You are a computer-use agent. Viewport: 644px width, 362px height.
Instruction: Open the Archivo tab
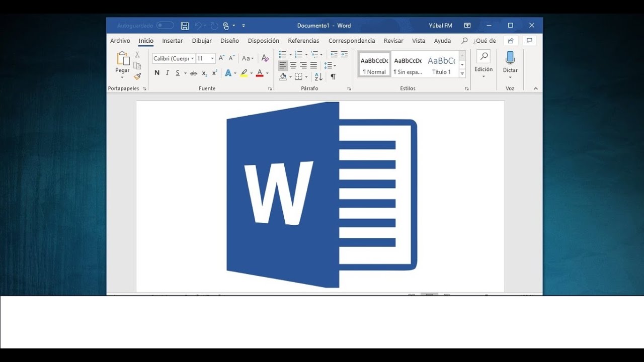click(120, 41)
